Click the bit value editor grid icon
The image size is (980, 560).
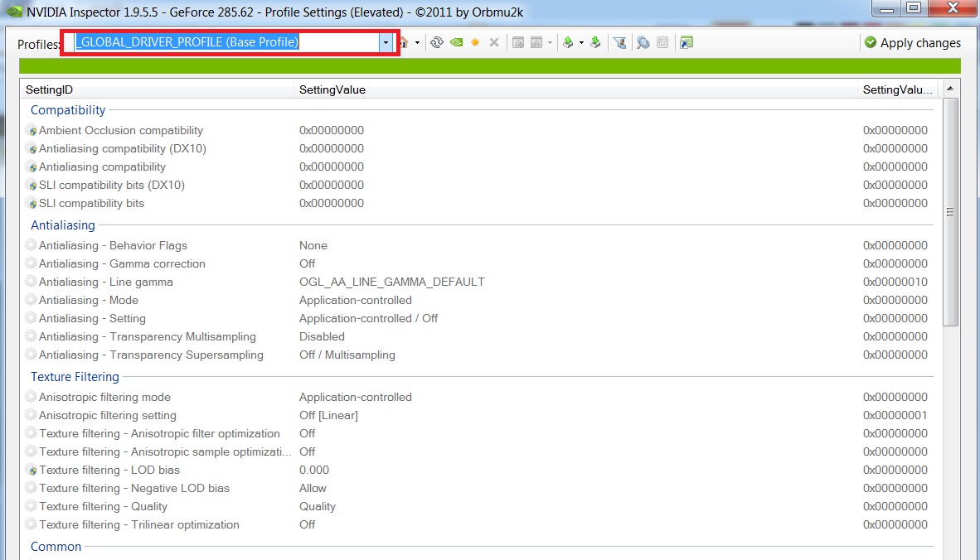point(662,42)
